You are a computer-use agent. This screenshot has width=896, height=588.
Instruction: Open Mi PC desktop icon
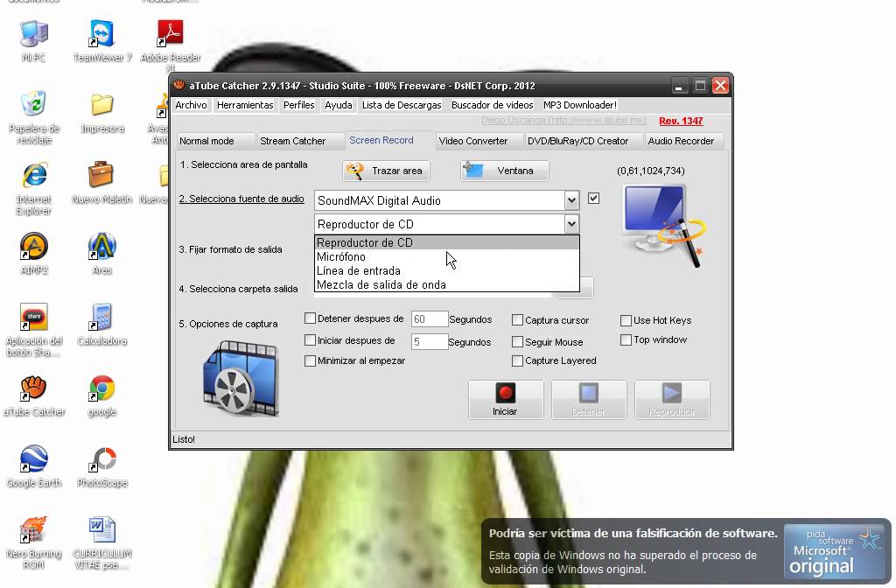pos(33,40)
